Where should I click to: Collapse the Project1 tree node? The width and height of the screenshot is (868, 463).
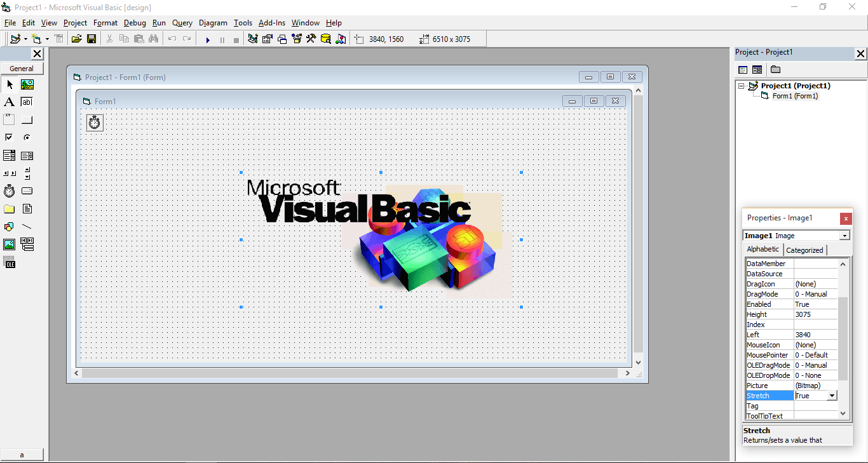coord(742,86)
